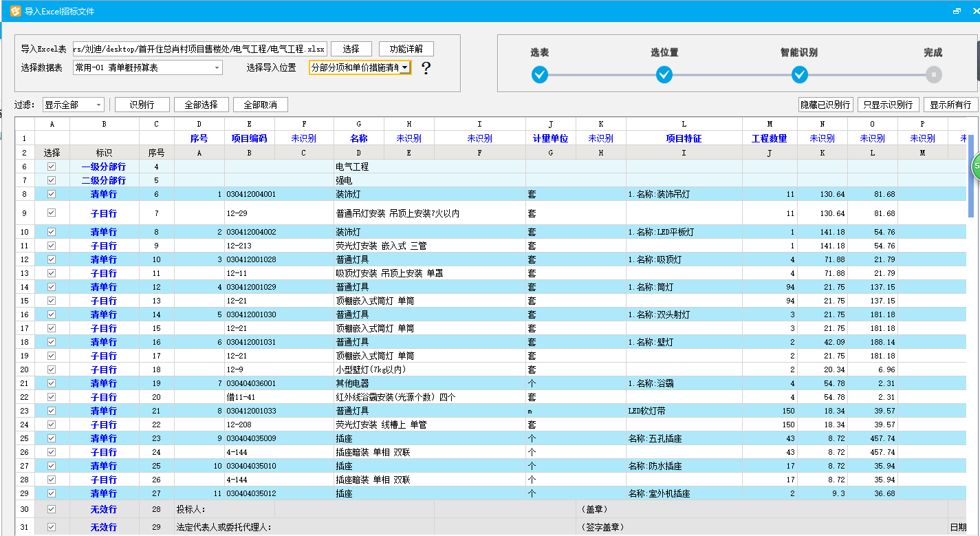Click cell 红外线浴霸安装(光源个数) 四个
980x536 pixels.
[395, 397]
